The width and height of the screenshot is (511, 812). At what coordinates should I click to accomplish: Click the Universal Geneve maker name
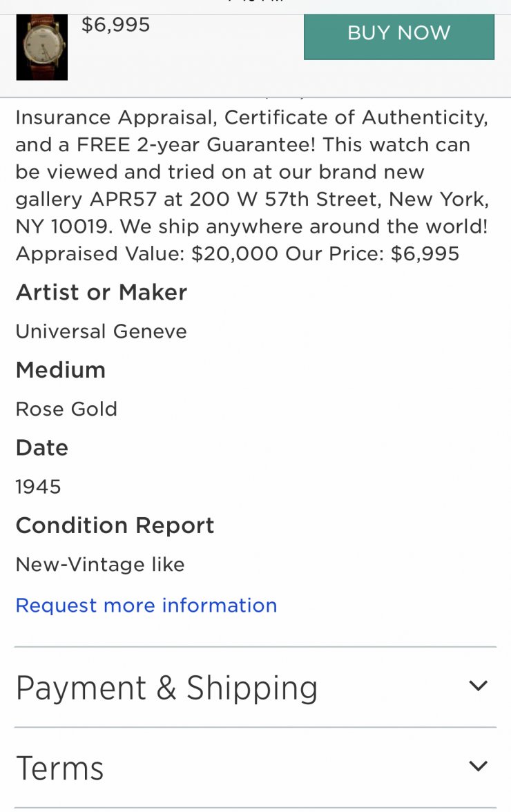pos(101,331)
